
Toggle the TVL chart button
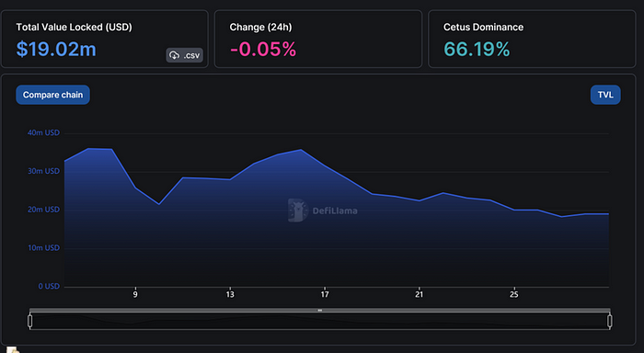[605, 95]
